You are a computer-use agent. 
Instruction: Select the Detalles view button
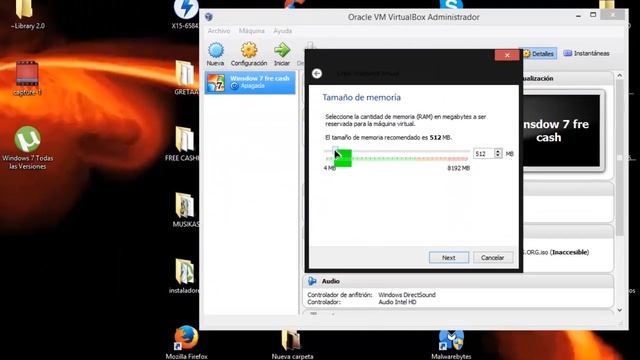(x=538, y=53)
